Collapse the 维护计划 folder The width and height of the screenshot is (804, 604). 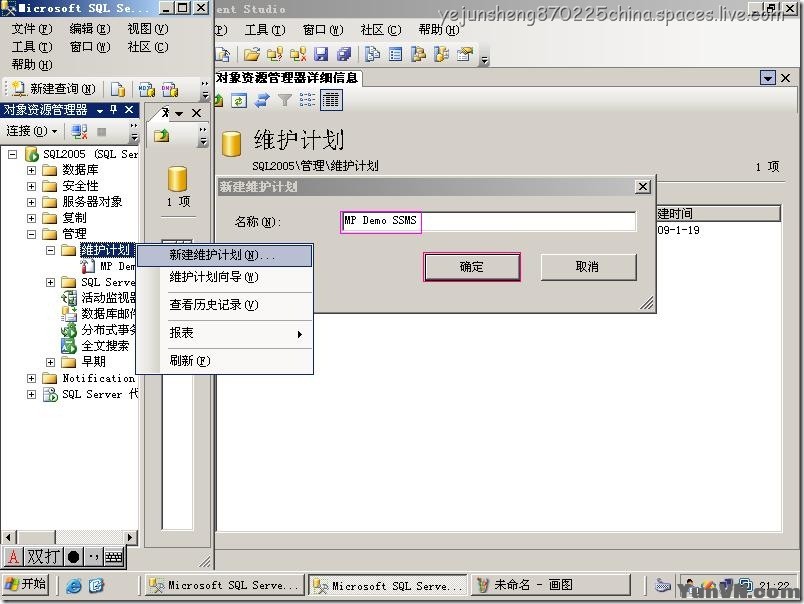point(50,250)
